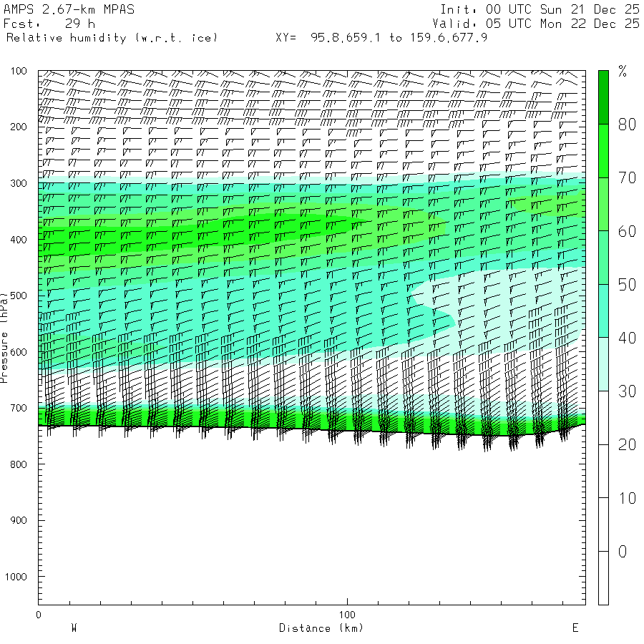Click the "AMPS 2.67-km MPAS" title text
This screenshot has width=644, height=644.
tap(69, 10)
